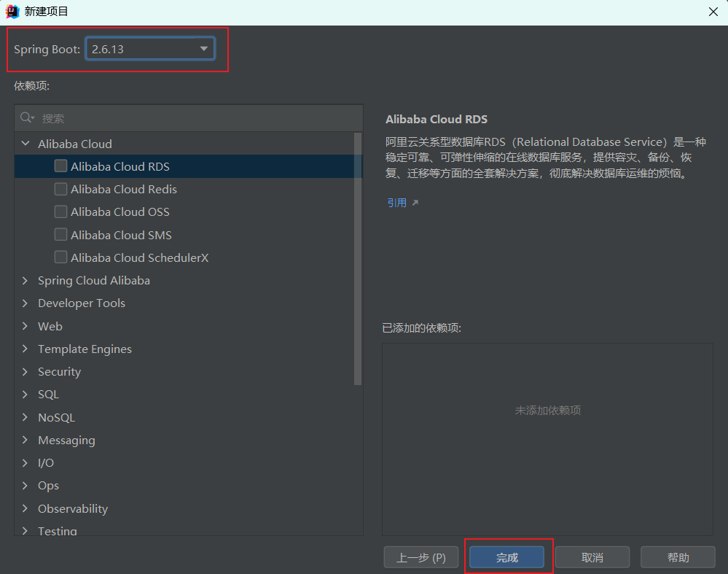The width and height of the screenshot is (728, 574).
Task: Expand the Messaging group
Action: coord(25,440)
